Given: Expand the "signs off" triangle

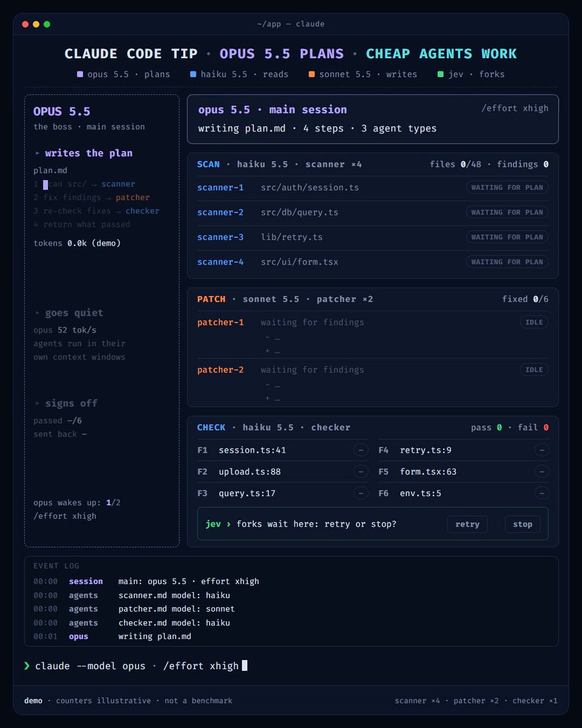Looking at the screenshot, I should click(x=38, y=403).
